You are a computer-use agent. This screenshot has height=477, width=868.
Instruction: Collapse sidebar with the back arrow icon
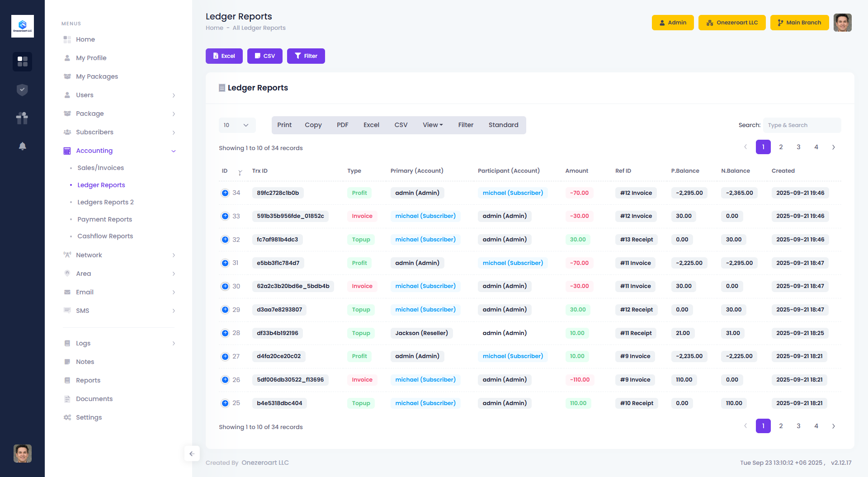tap(192, 454)
